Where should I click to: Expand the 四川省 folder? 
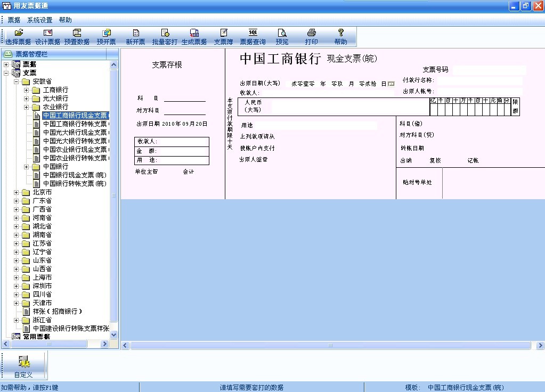coord(17,295)
